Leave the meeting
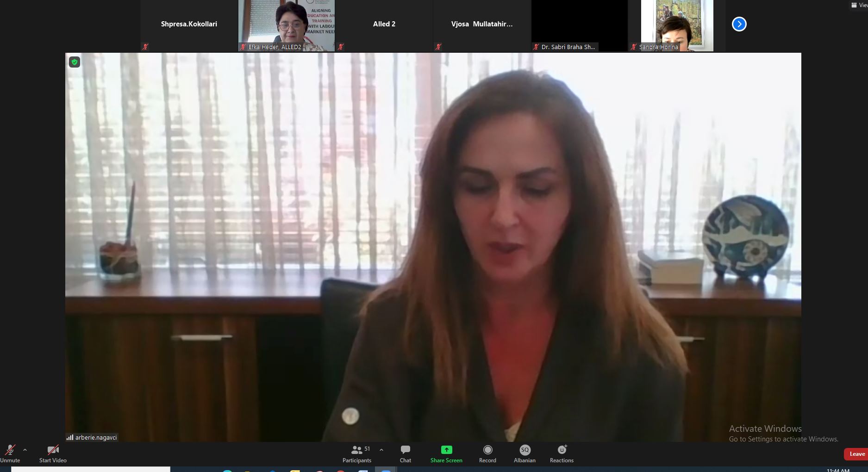This screenshot has height=472, width=868. coord(856,454)
